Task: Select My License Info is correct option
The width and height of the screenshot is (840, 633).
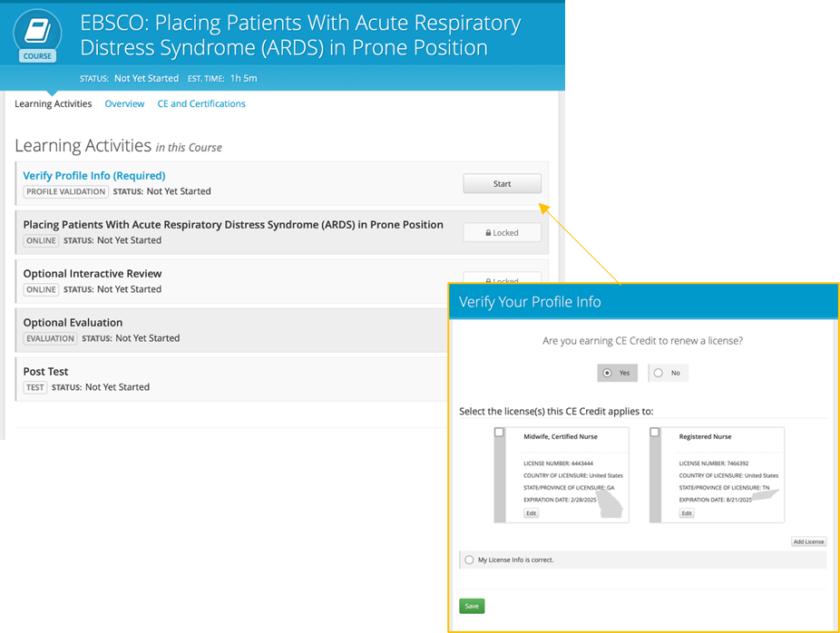Action: (x=469, y=560)
